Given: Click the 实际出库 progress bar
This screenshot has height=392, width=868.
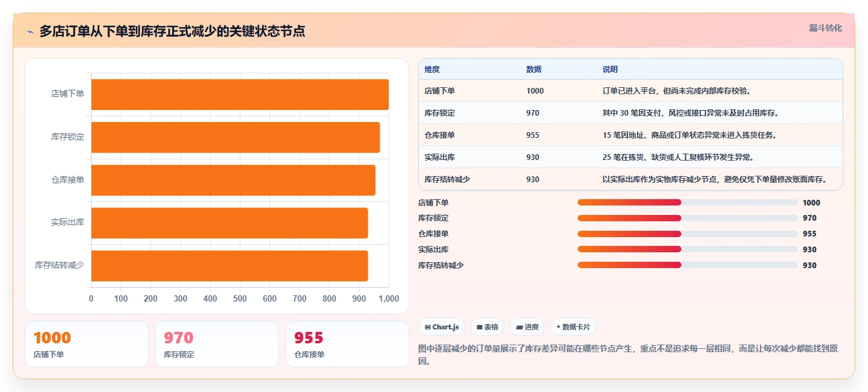Looking at the screenshot, I should coord(687,249).
